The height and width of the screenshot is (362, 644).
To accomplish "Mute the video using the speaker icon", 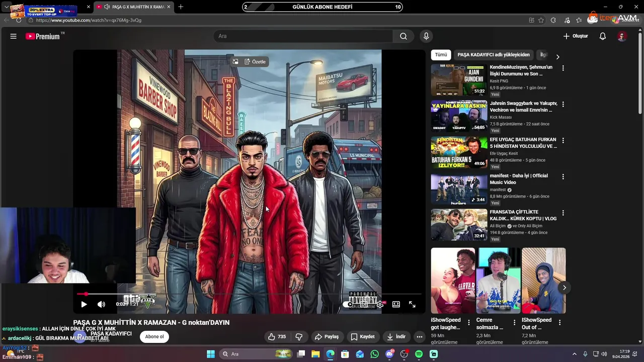I will click(101, 304).
